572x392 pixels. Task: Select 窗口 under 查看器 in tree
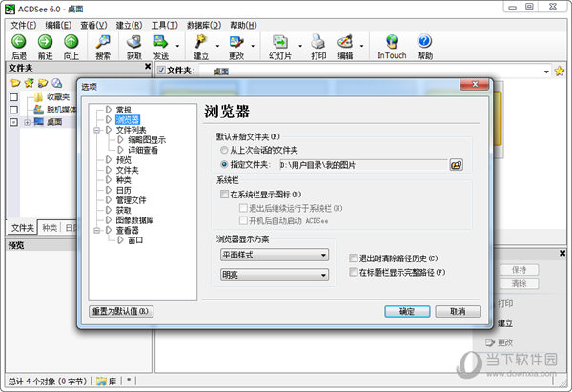coord(135,240)
